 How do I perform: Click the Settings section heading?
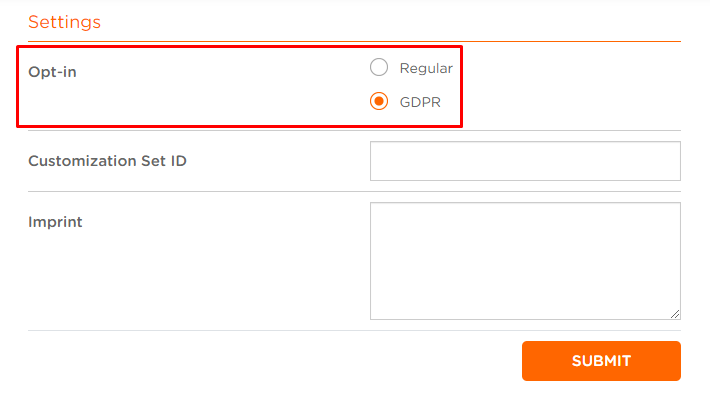[x=64, y=22]
